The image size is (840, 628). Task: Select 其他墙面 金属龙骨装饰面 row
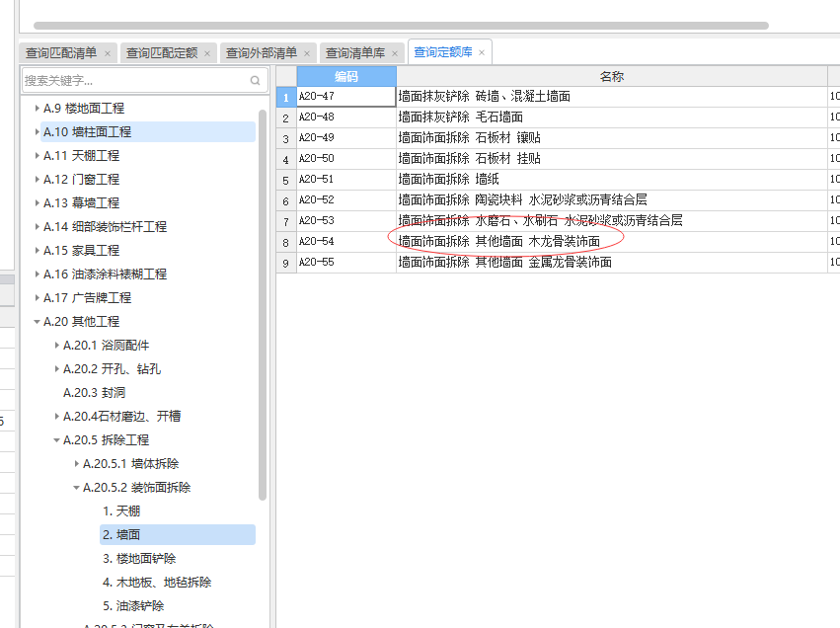pos(612,262)
